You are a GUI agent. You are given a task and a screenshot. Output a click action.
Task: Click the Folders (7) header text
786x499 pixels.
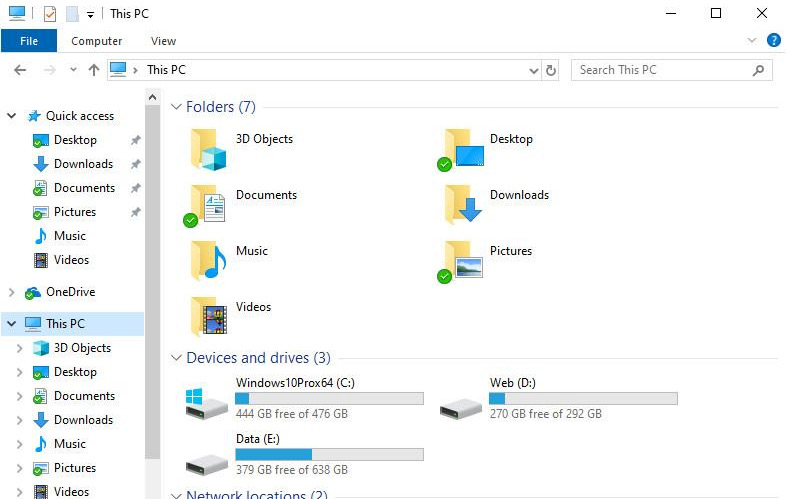pos(221,107)
